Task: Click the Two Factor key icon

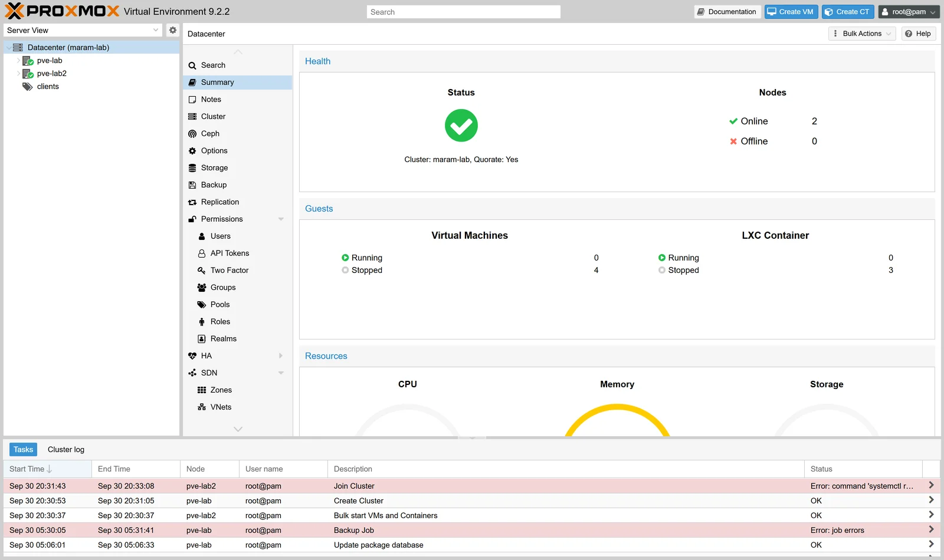Action: point(202,271)
